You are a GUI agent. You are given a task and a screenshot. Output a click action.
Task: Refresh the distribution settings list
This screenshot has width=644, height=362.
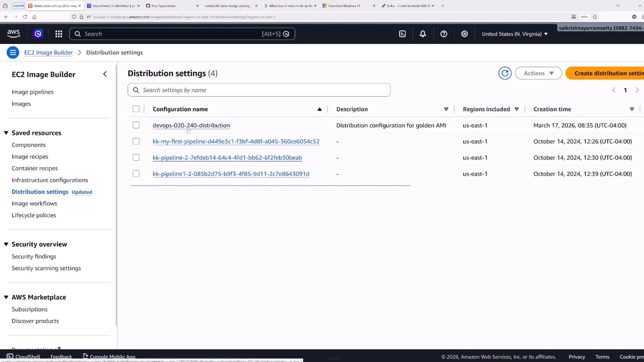[x=505, y=73]
